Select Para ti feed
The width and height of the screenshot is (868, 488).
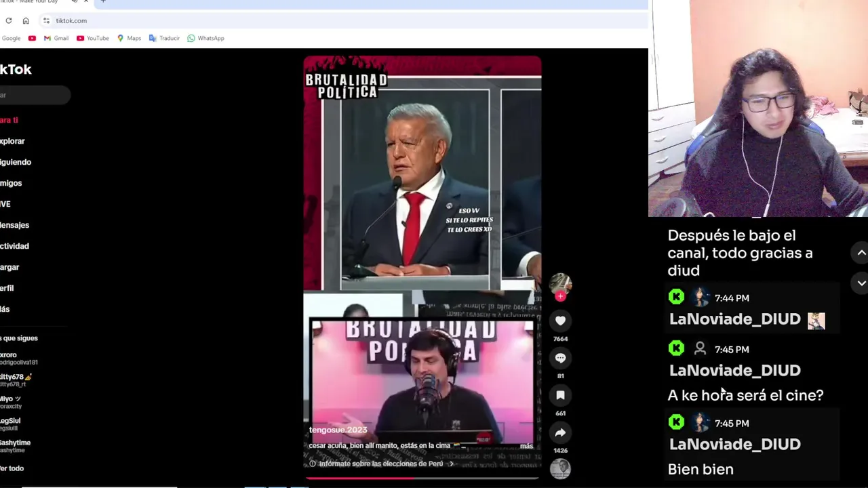[x=9, y=120]
